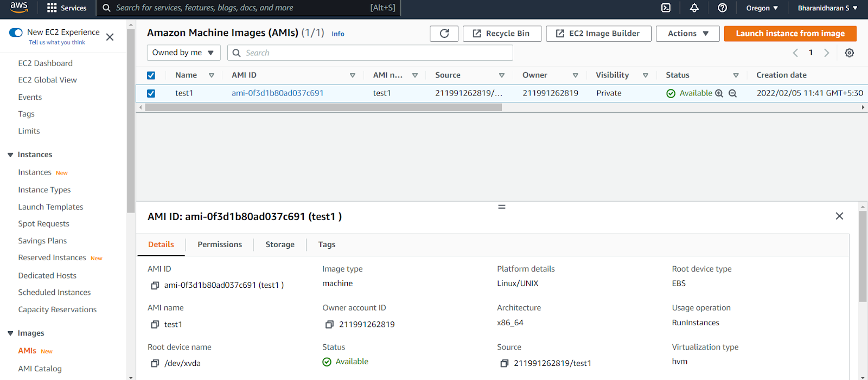This screenshot has width=868, height=380.
Task: Click Tell us what you think
Action: (56, 42)
